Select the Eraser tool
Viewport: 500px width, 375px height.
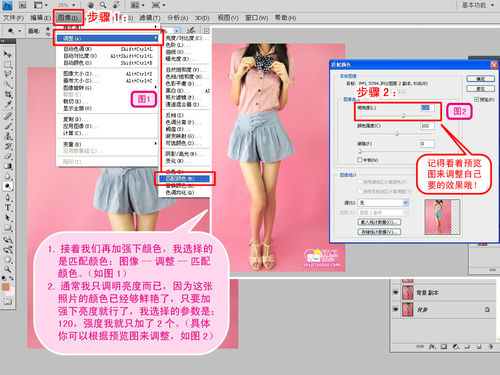(x=7, y=156)
